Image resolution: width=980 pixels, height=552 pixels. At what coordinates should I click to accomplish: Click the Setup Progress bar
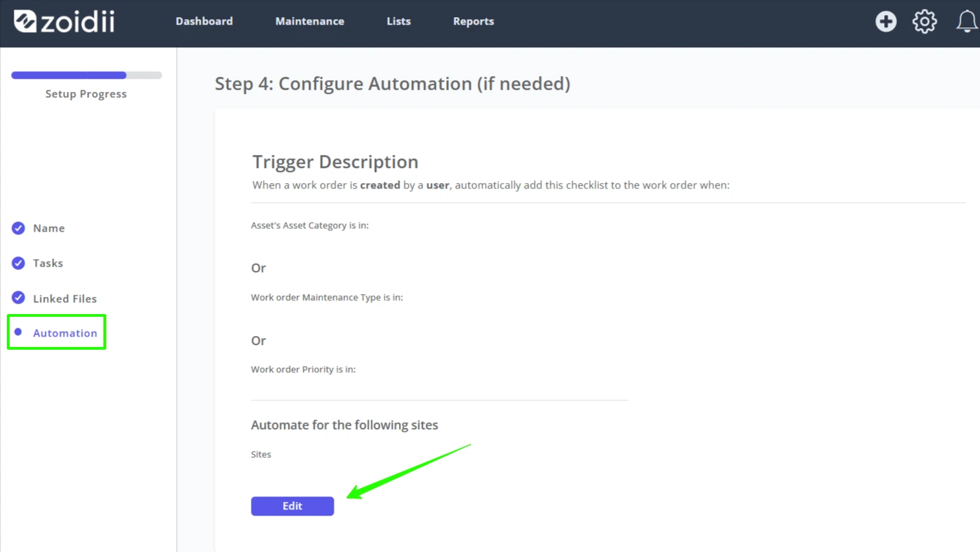(86, 75)
